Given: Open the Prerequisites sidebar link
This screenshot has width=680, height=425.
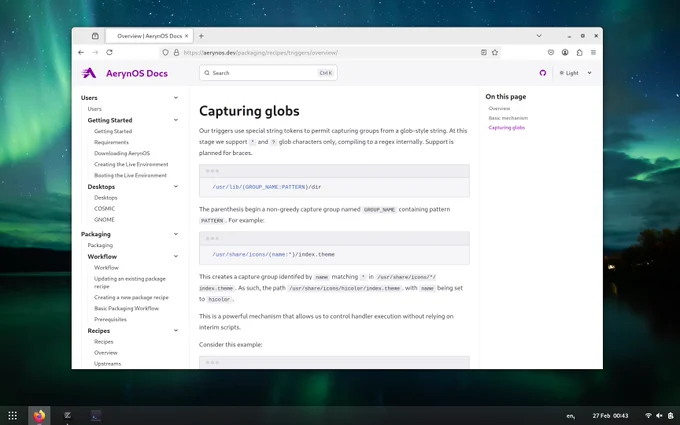Looking at the screenshot, I should 110,320.
